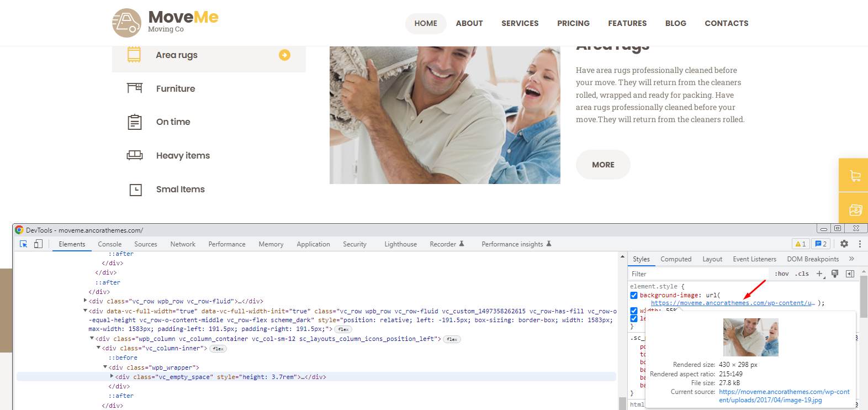
Task: Open the Event Listeners tab
Action: pos(754,259)
